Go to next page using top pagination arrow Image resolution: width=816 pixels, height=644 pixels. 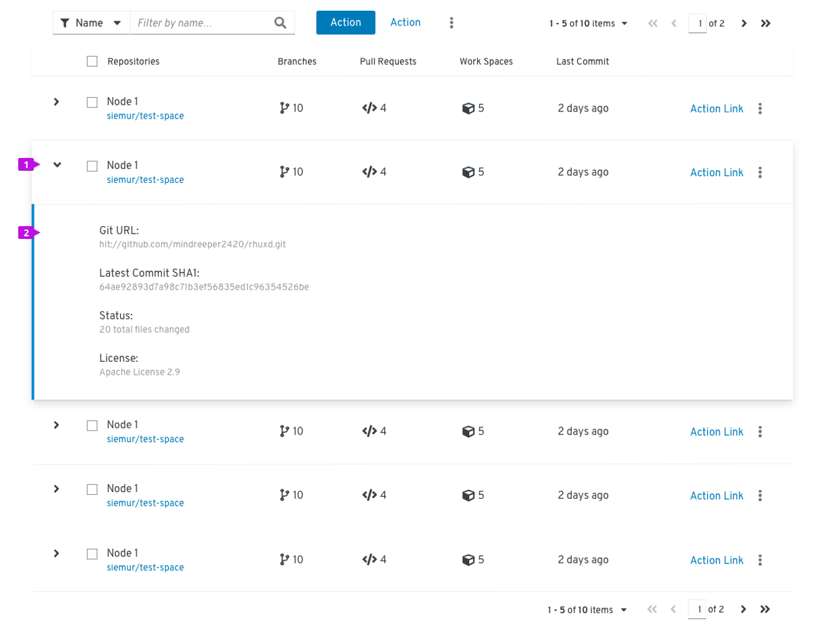coord(744,24)
